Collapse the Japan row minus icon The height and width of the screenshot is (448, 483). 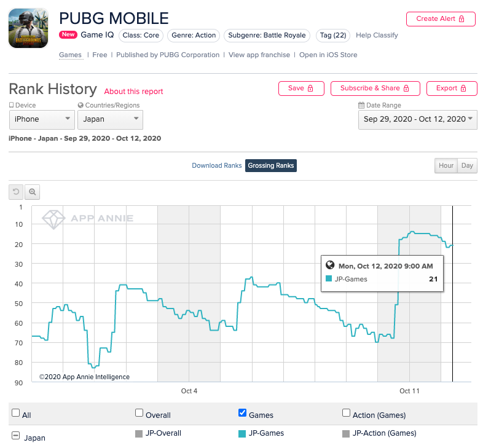pos(15,436)
